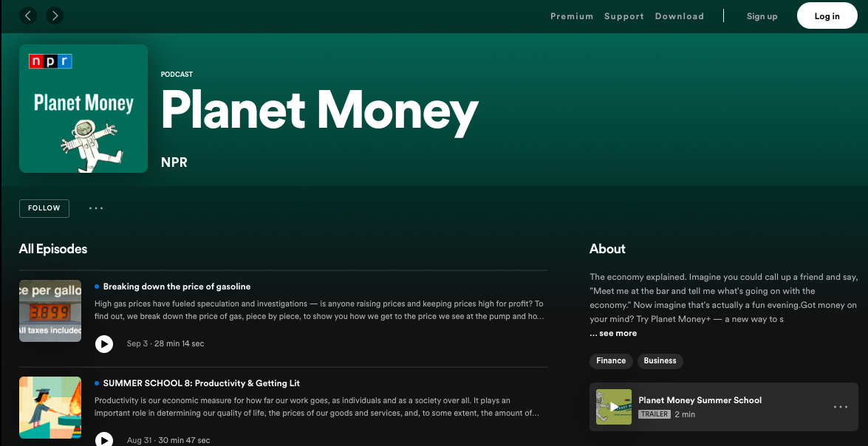The width and height of the screenshot is (868, 446).
Task: Click 'Sep 3 · 28 min 14 sec' text
Action: pos(165,343)
